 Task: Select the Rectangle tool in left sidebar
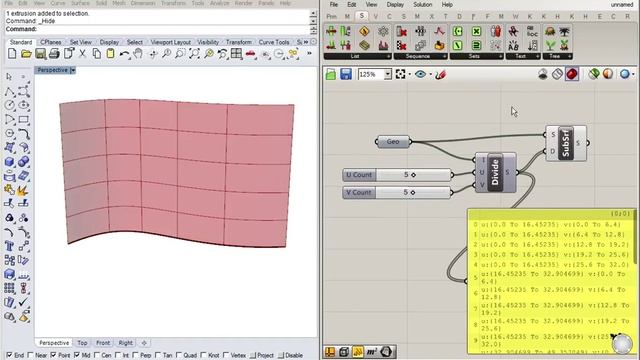point(24,120)
